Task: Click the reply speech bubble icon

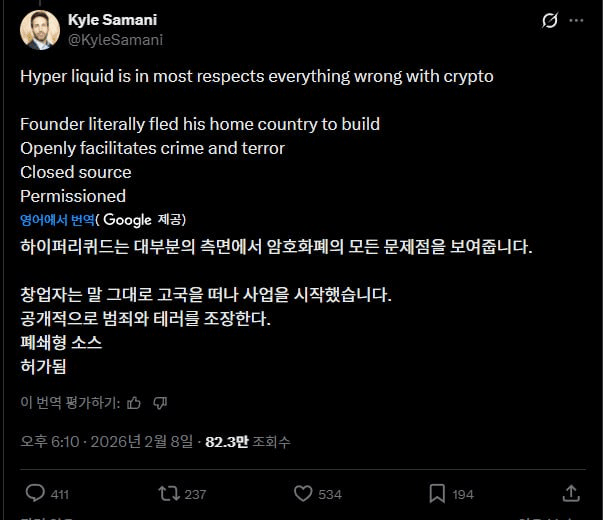Action: pos(35,493)
